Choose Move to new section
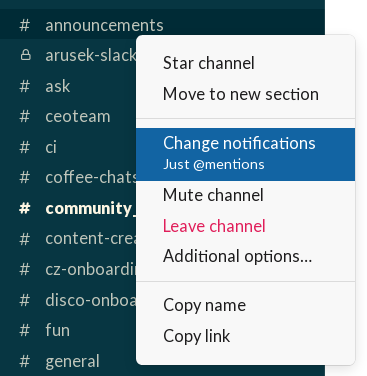 [245, 94]
